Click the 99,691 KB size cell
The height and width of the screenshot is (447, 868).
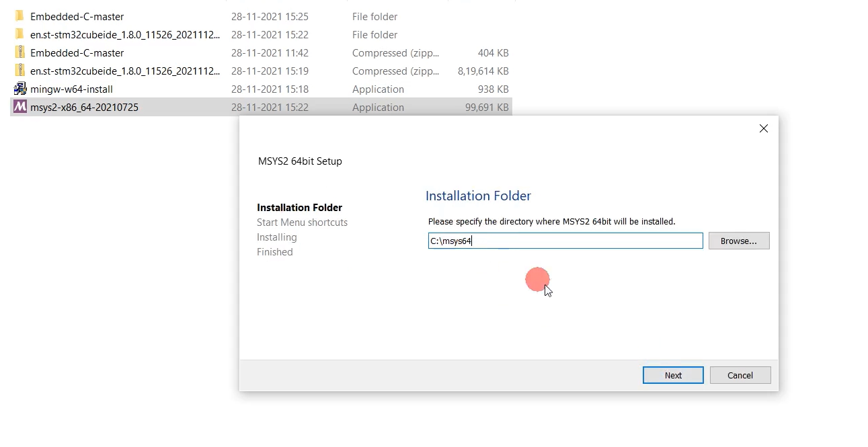[487, 107]
